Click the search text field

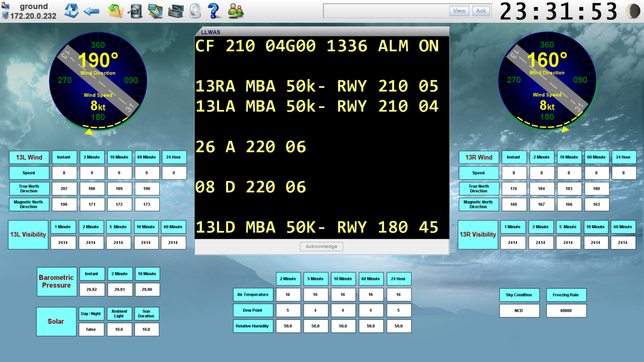(x=386, y=10)
